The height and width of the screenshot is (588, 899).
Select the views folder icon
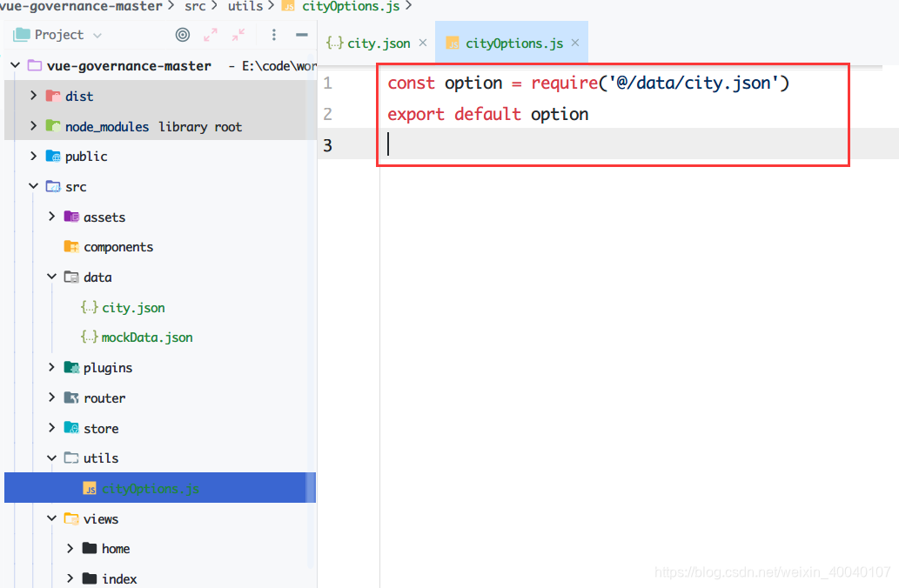71,518
